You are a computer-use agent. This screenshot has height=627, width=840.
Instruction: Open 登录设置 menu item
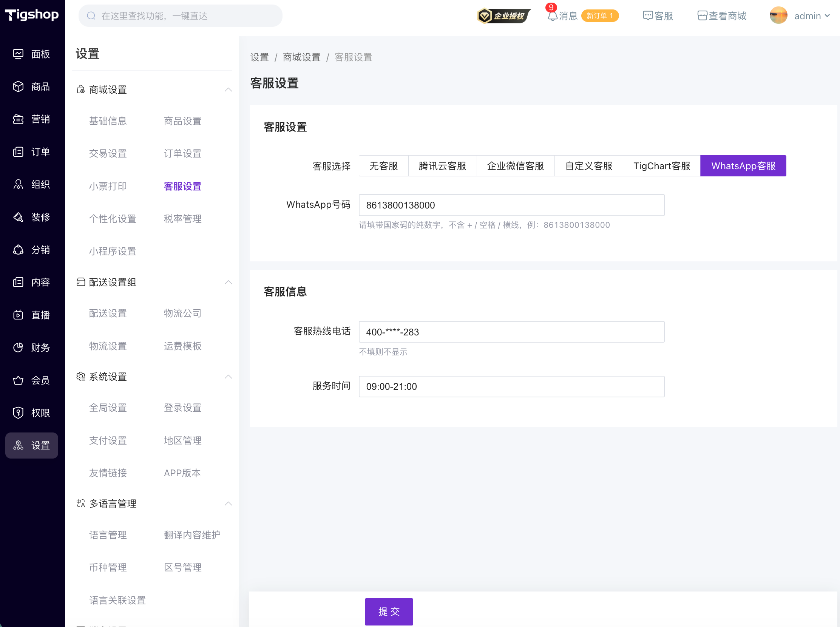pyautogui.click(x=182, y=408)
